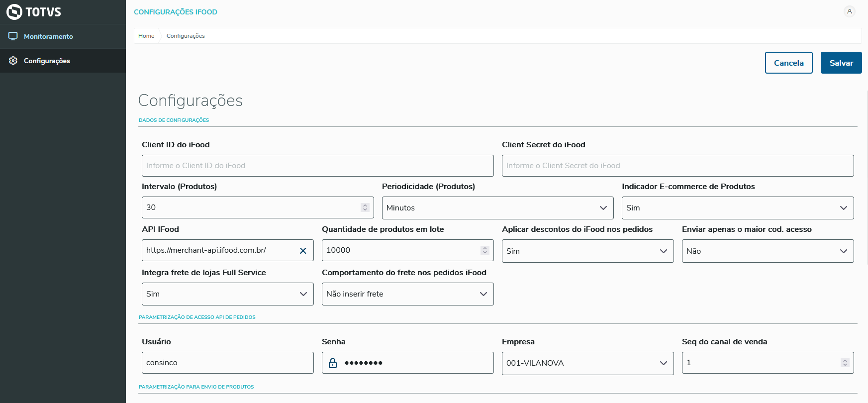Viewport: 868px width, 403px height.
Task: Click the TOTVS logo icon
Action: point(14,12)
